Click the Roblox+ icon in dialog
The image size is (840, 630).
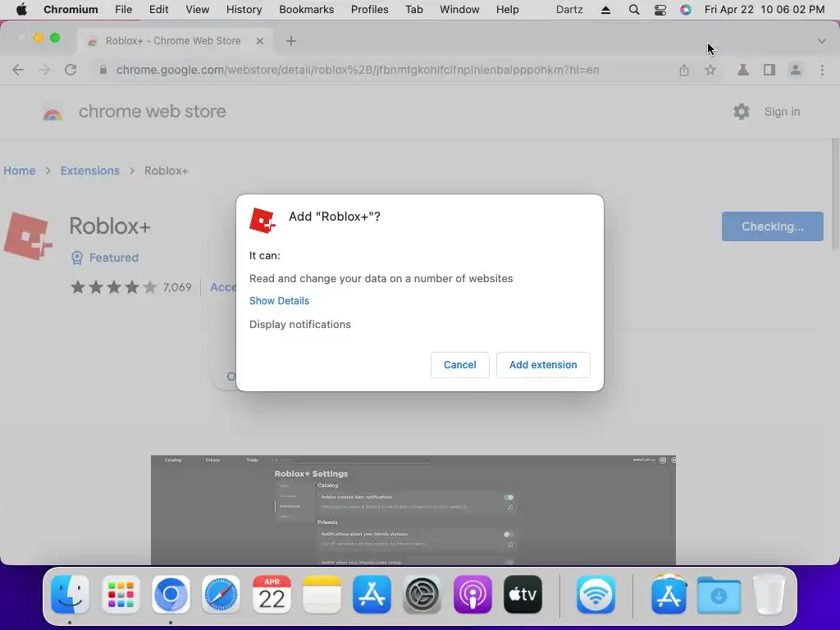coord(262,220)
